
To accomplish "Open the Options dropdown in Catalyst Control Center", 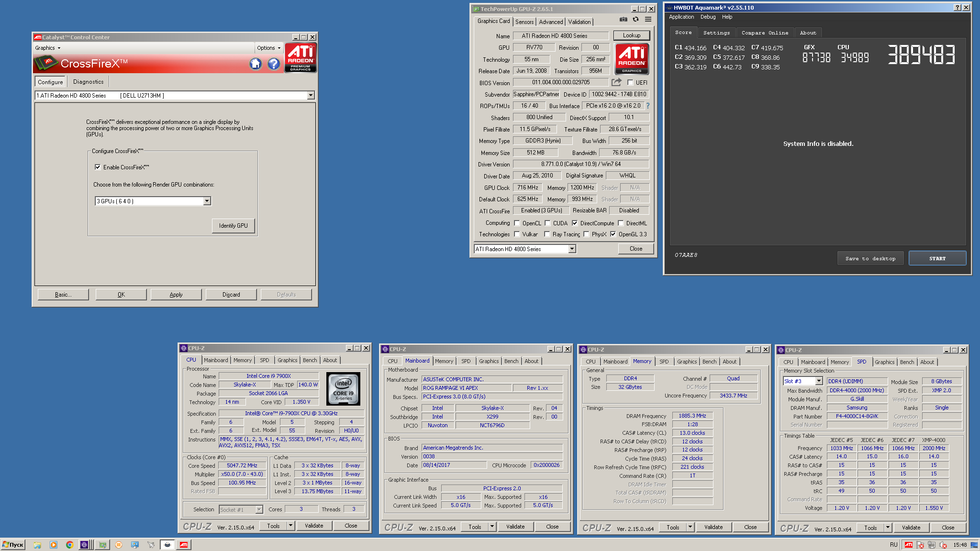I will 268,48.
